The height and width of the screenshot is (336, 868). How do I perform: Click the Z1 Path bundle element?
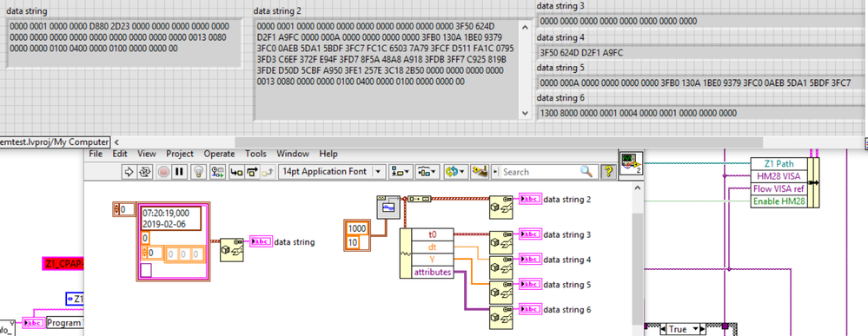pos(779,164)
